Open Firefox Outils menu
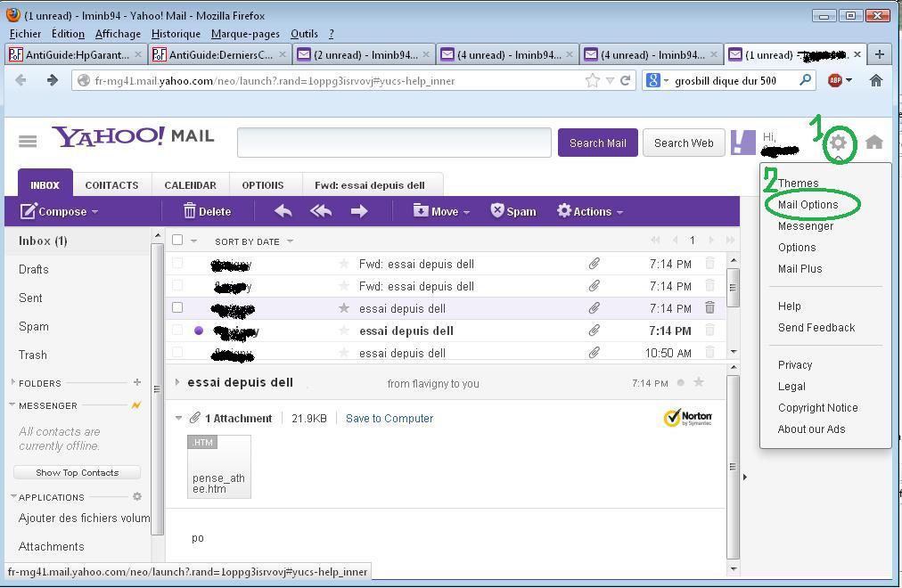Screen dimensions: 902x588 point(304,34)
